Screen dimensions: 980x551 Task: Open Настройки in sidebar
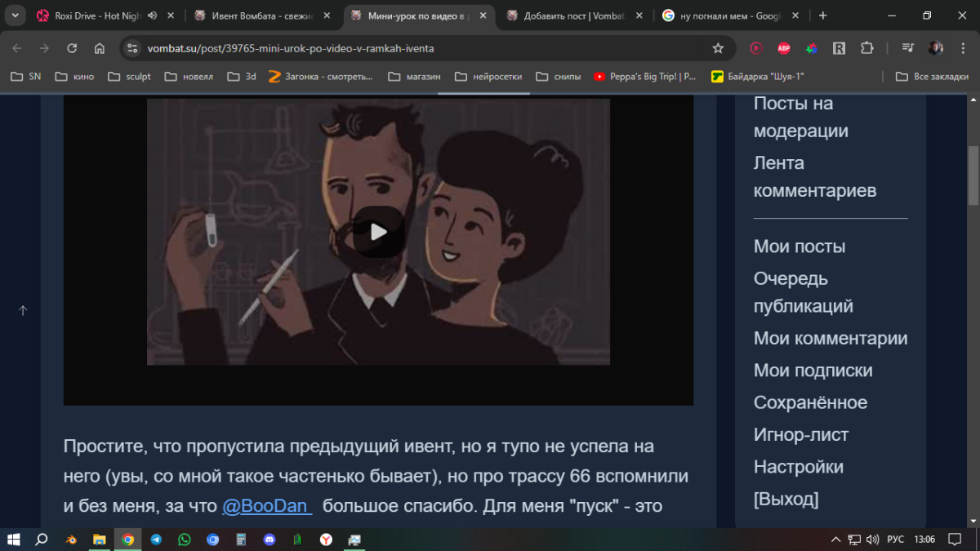799,467
